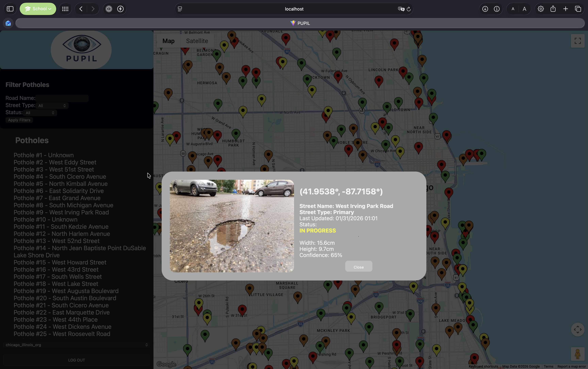The height and width of the screenshot is (369, 588).
Task: Switch to Satellite map view
Action: tap(197, 41)
